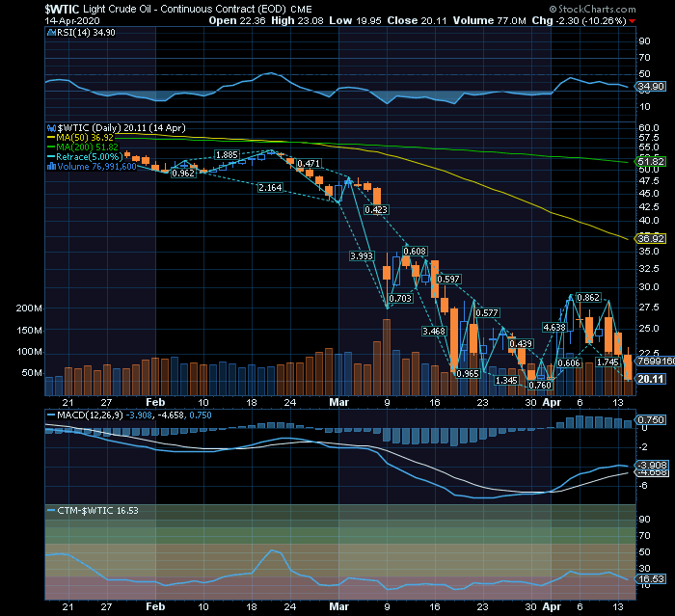
Task: Click the 2.164 retracement label
Action: (x=270, y=188)
